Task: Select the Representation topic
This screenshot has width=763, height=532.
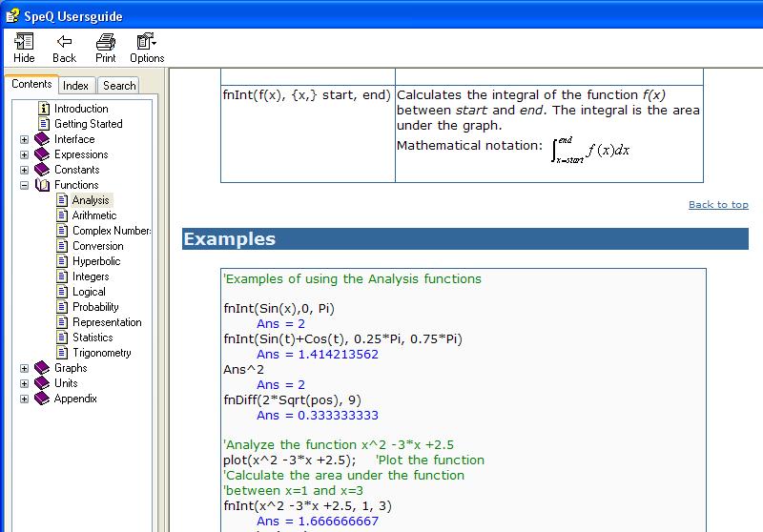Action: (107, 322)
